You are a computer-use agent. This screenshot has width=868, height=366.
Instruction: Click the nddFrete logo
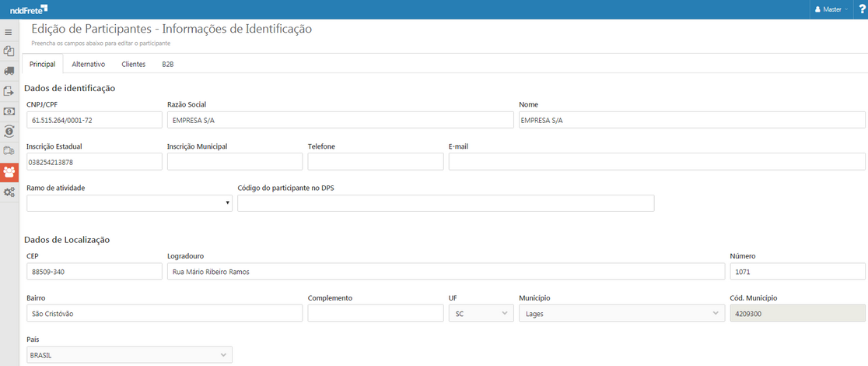tap(28, 9)
